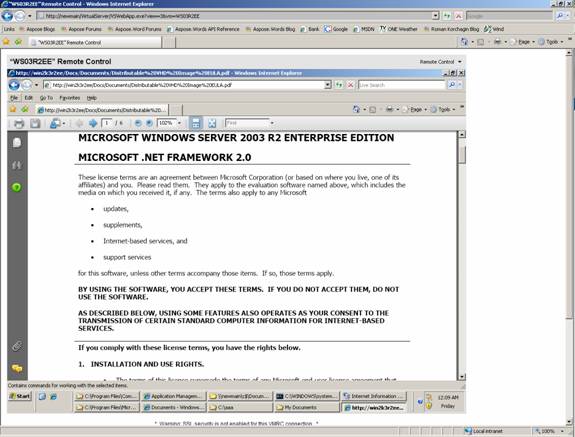
Task: Open the remote browser Edit menu
Action: (29, 98)
